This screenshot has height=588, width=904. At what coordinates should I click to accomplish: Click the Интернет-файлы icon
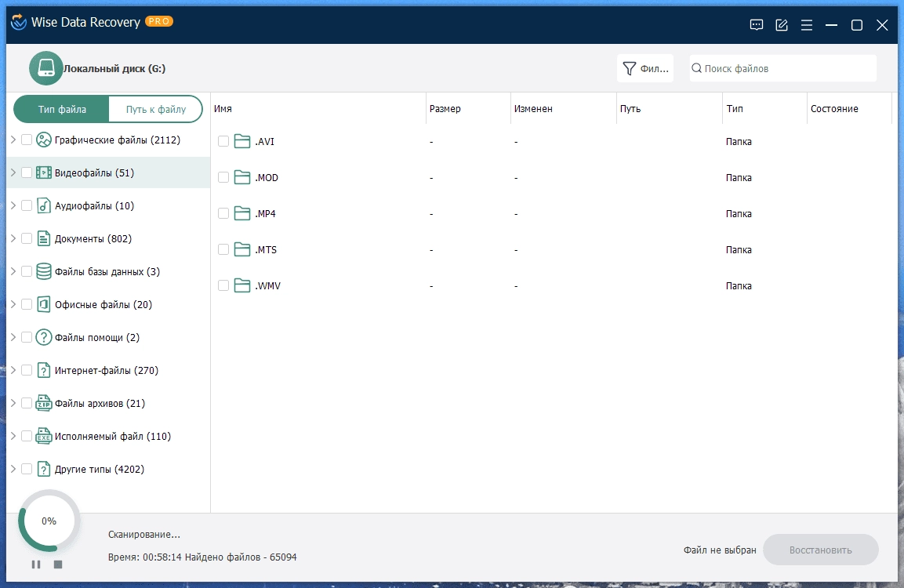point(44,369)
